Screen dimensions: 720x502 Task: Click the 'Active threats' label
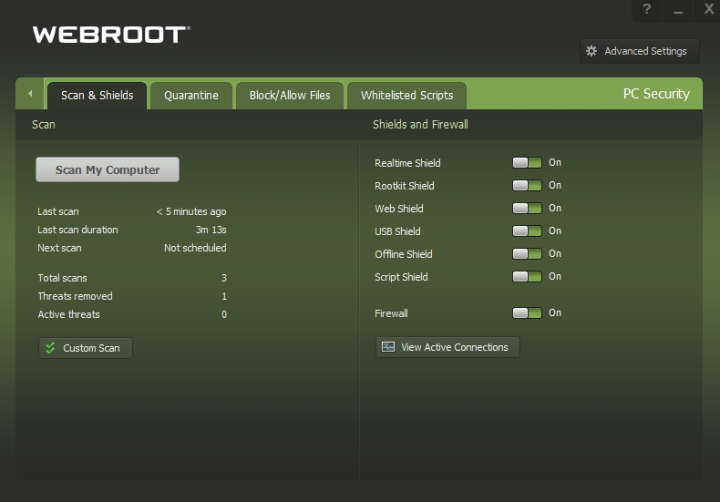click(x=69, y=315)
